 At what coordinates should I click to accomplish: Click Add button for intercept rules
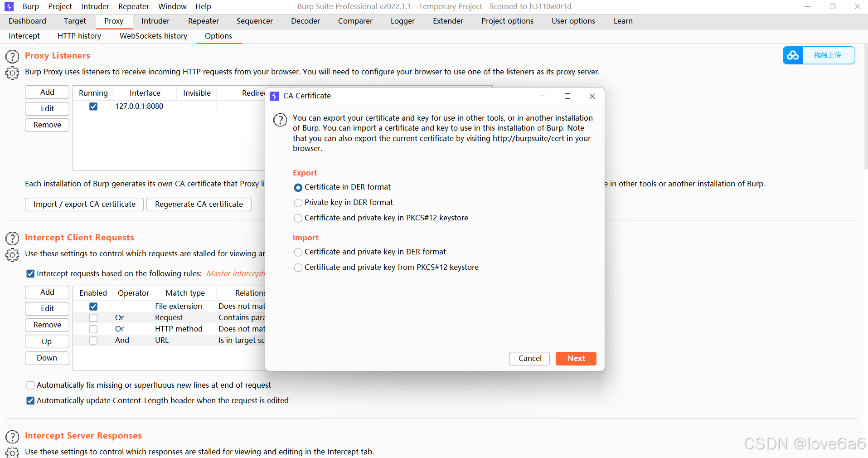[47, 292]
